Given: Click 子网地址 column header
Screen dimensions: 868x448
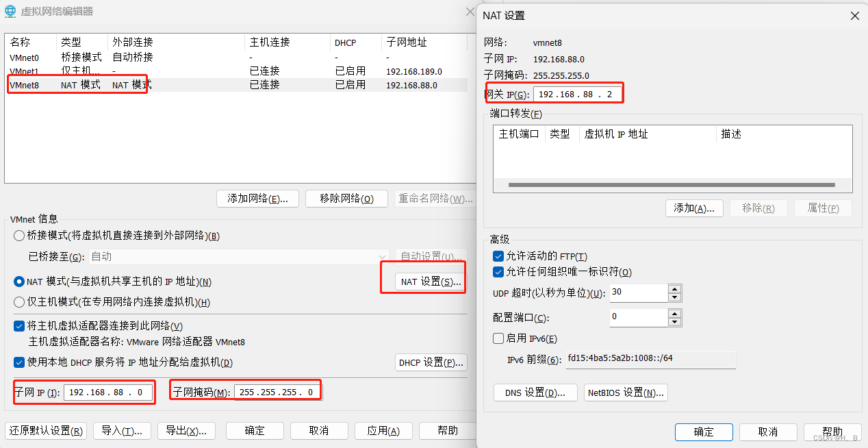Looking at the screenshot, I should click(424, 42).
